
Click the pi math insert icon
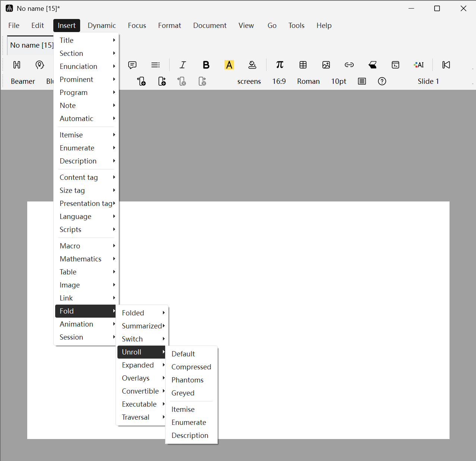point(280,65)
